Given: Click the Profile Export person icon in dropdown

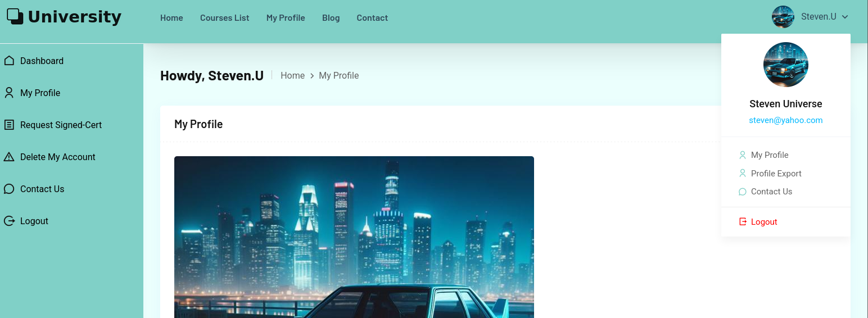Looking at the screenshot, I should 743,174.
